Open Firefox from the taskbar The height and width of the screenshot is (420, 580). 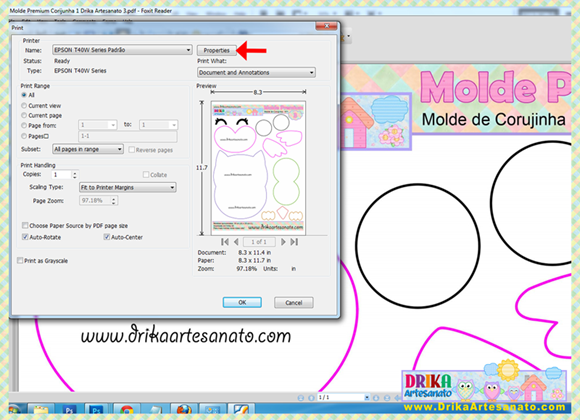pyautogui.click(x=183, y=410)
